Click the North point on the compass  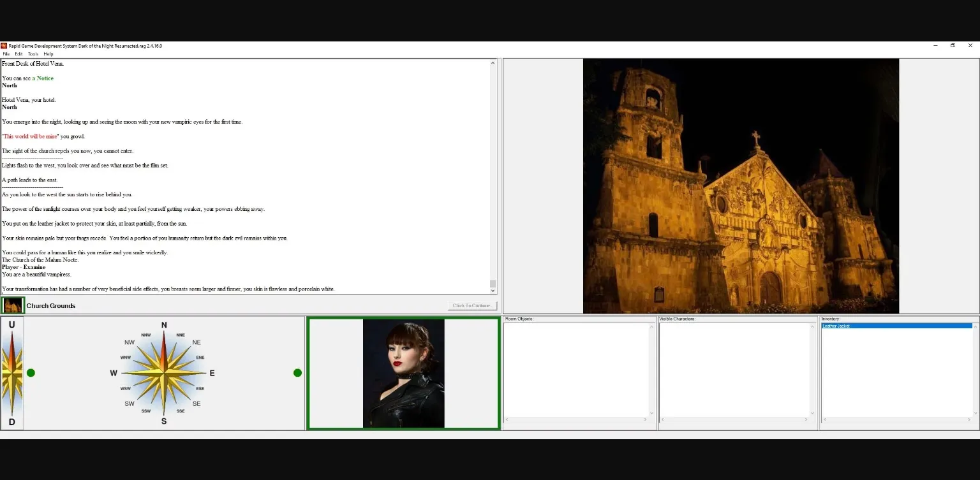point(164,326)
